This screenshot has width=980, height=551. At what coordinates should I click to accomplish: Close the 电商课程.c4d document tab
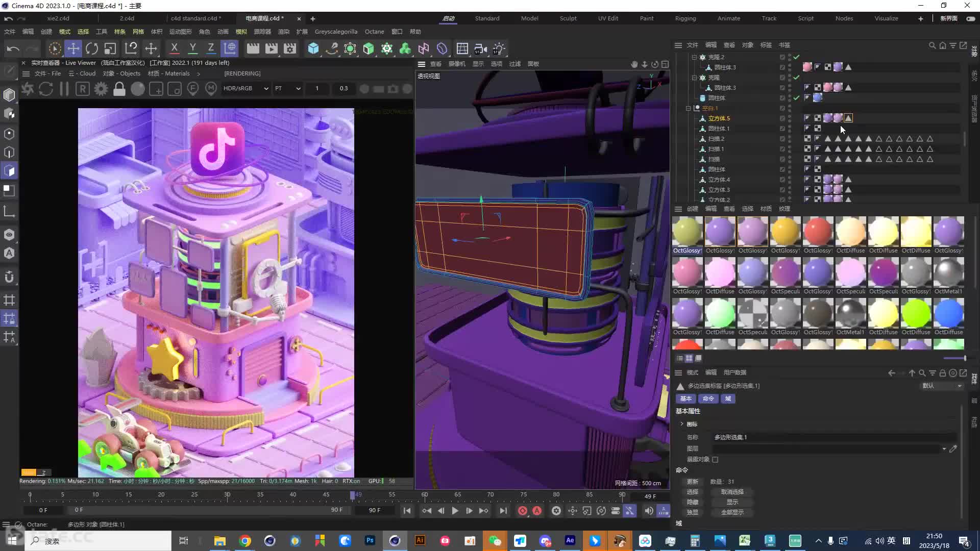299,19
